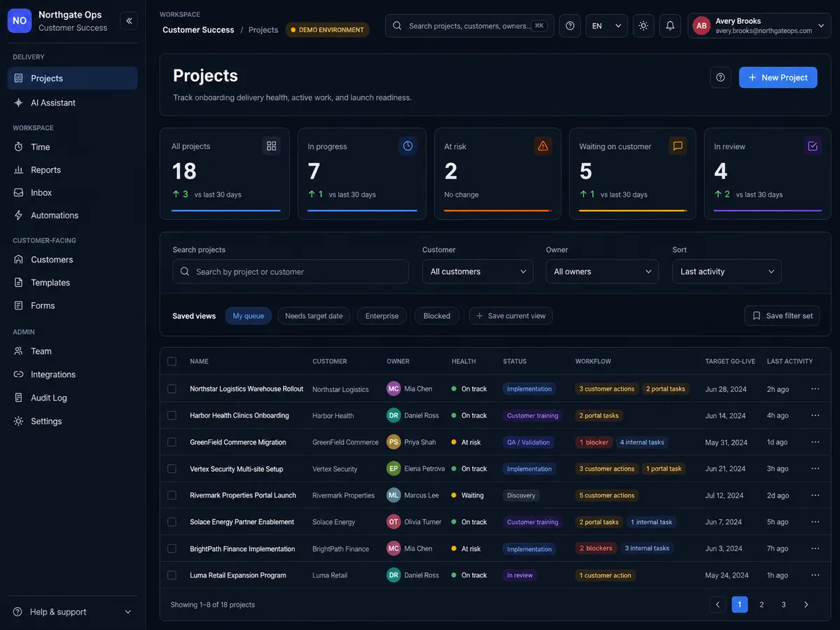Collapse the sidebar with the double-chevron icon

pyautogui.click(x=129, y=21)
